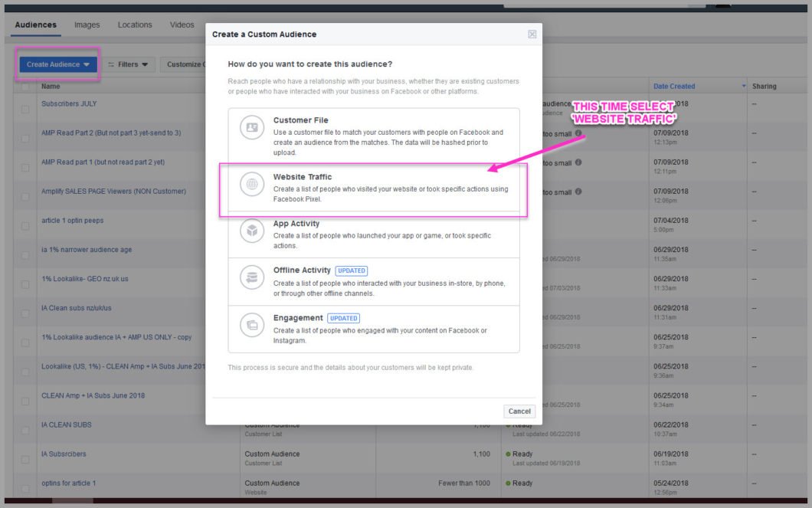Viewport: 812px width, 508px height.
Task: Expand the Filters dropdown
Action: pos(128,64)
